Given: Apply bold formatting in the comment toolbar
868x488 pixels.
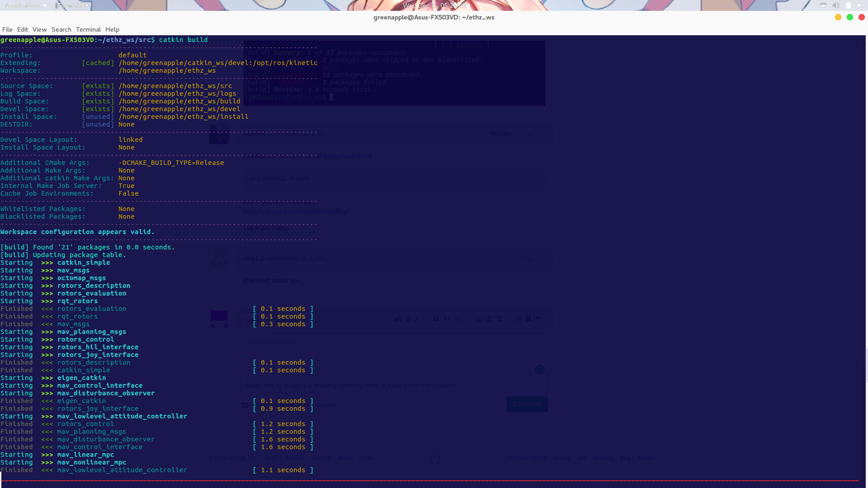Looking at the screenshot, I should pos(408,319).
